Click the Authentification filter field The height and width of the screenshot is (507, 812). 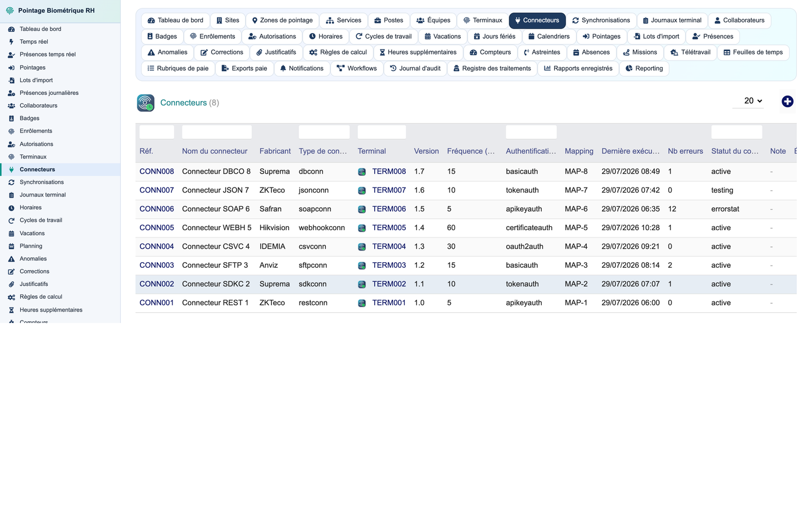coord(531,132)
